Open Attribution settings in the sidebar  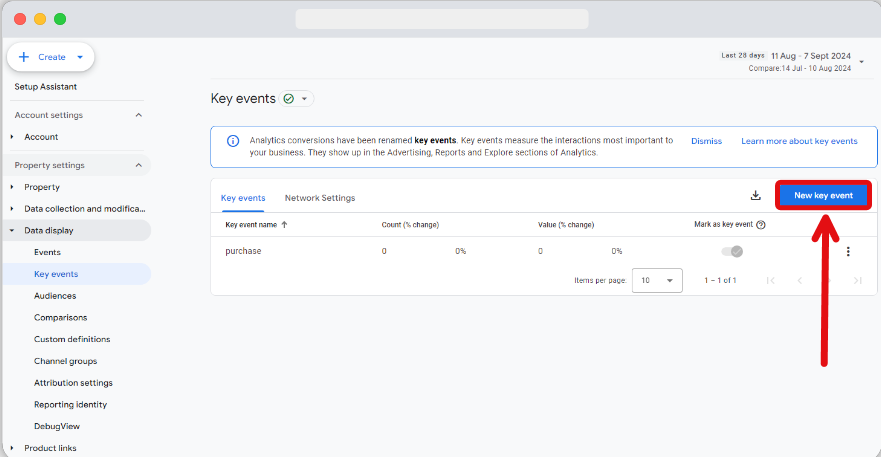(x=73, y=383)
